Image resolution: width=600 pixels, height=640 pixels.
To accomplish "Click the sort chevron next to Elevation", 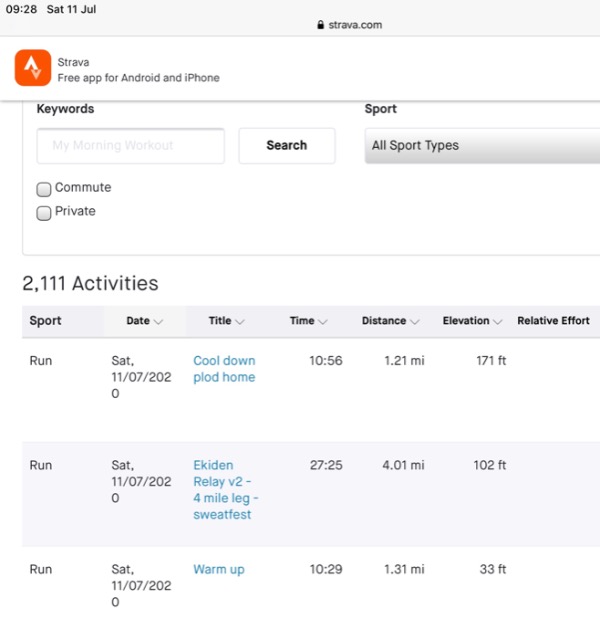I will 498,322.
